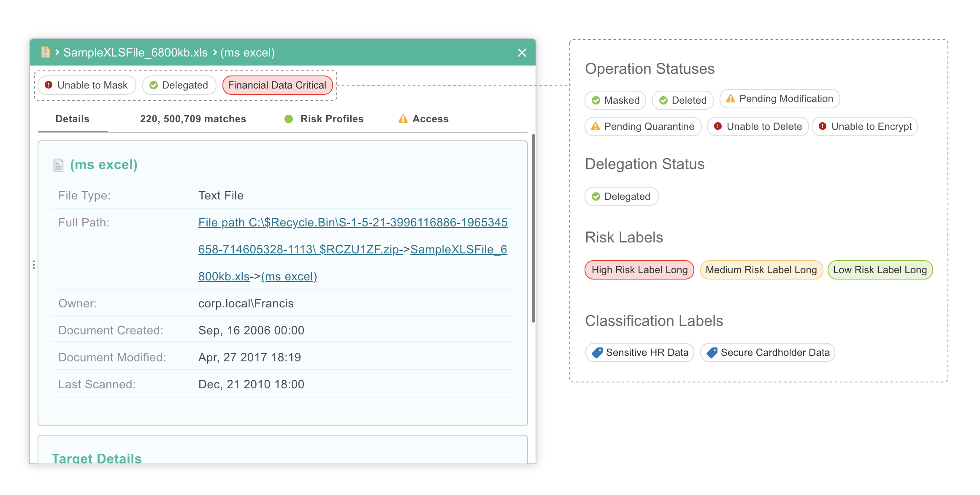Click the chevron before SampleXLSFile_6800kb.xls breadcrumb

(x=57, y=52)
